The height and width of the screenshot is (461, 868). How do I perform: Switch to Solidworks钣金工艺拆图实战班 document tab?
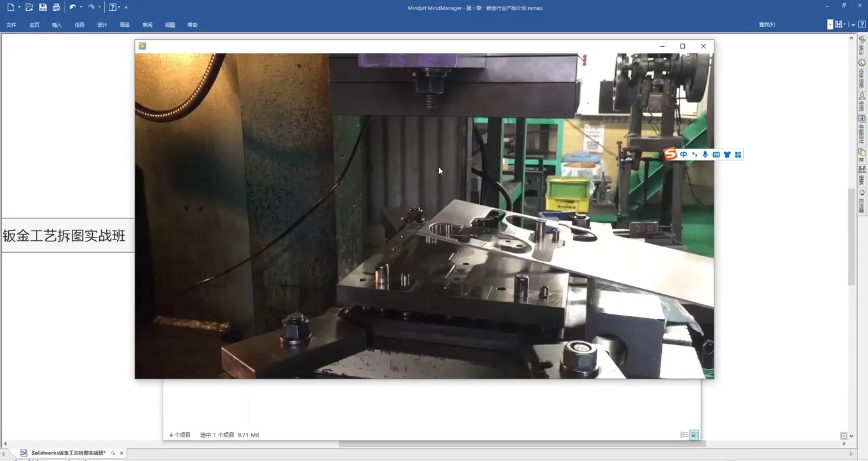click(68, 453)
